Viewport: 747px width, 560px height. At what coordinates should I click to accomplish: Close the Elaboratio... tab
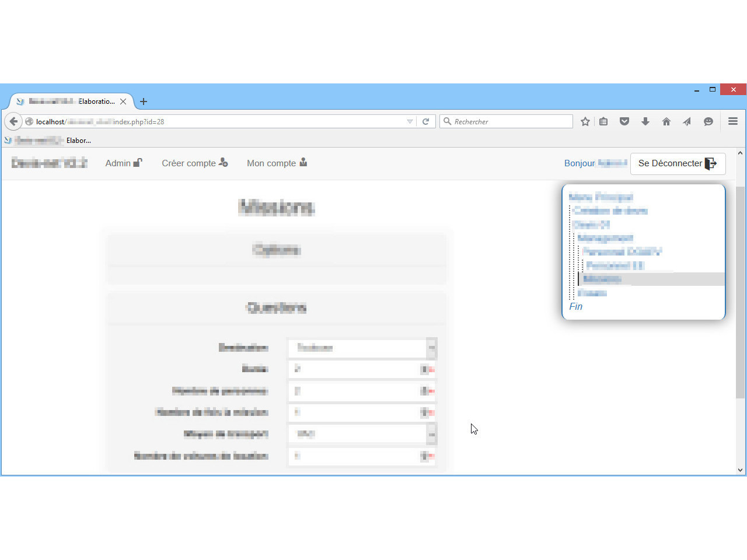click(x=123, y=101)
